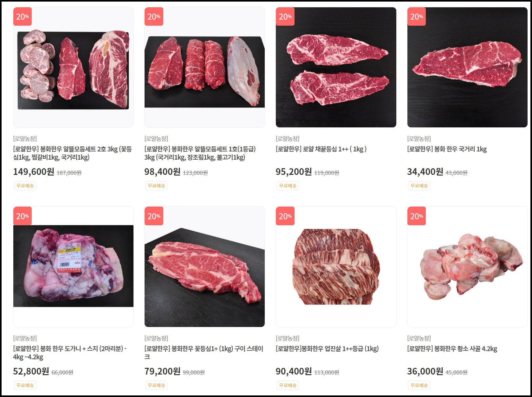This screenshot has width=532, height=397.
Task: Open the 업진살 1++등급 (1kg) title link
Action: click(x=327, y=349)
